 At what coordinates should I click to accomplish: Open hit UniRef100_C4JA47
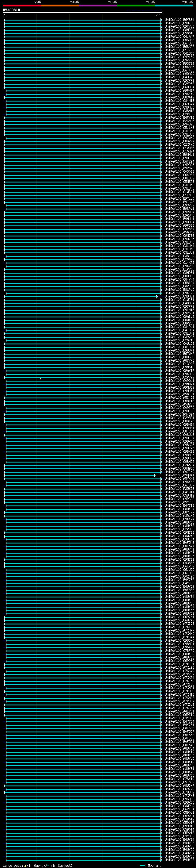coord(179,37)
